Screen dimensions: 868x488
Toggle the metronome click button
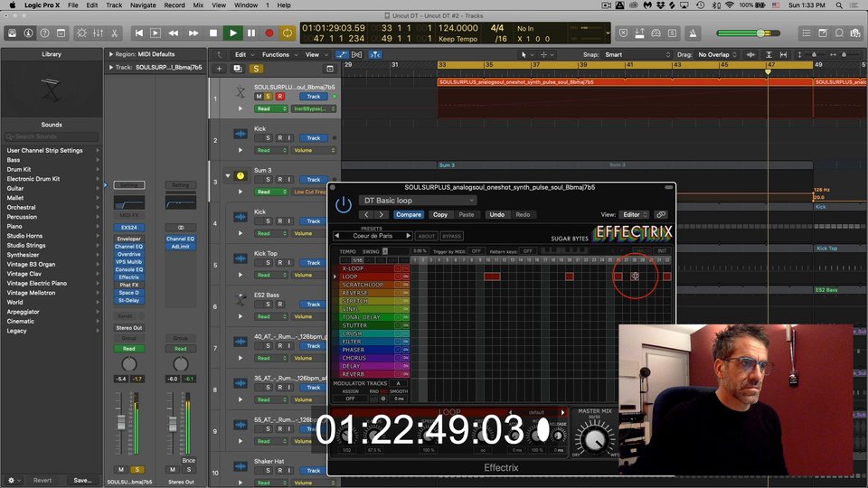pos(693,33)
